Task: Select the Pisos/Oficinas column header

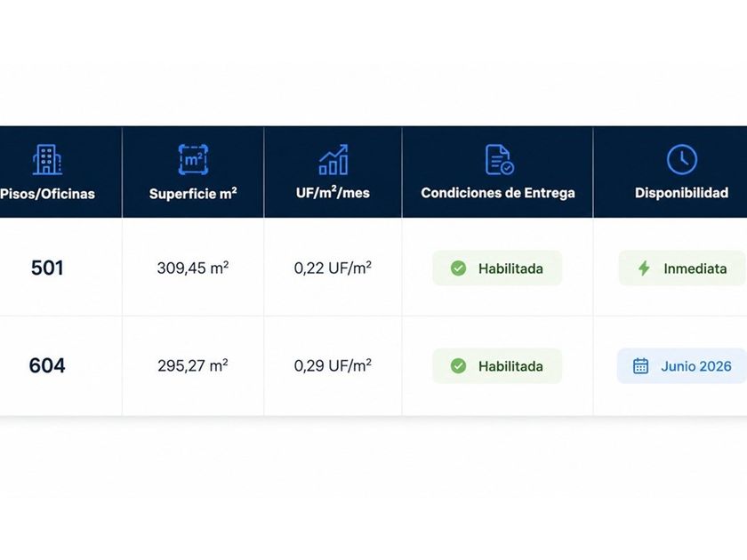Action: click(x=48, y=194)
